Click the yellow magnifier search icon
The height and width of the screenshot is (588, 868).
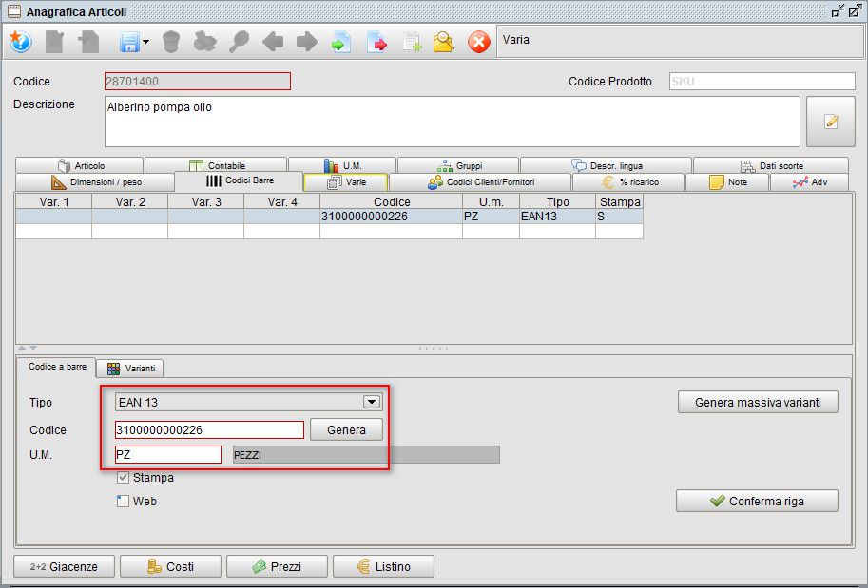point(444,42)
